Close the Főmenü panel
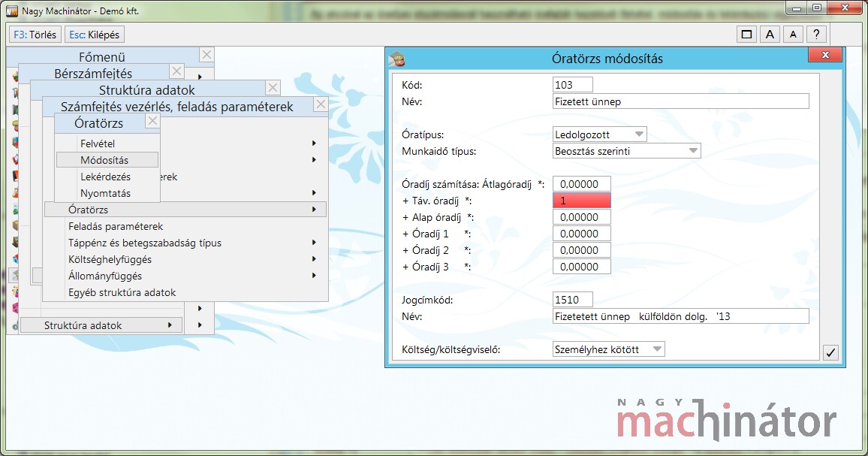The height and width of the screenshot is (456, 868). click(206, 54)
